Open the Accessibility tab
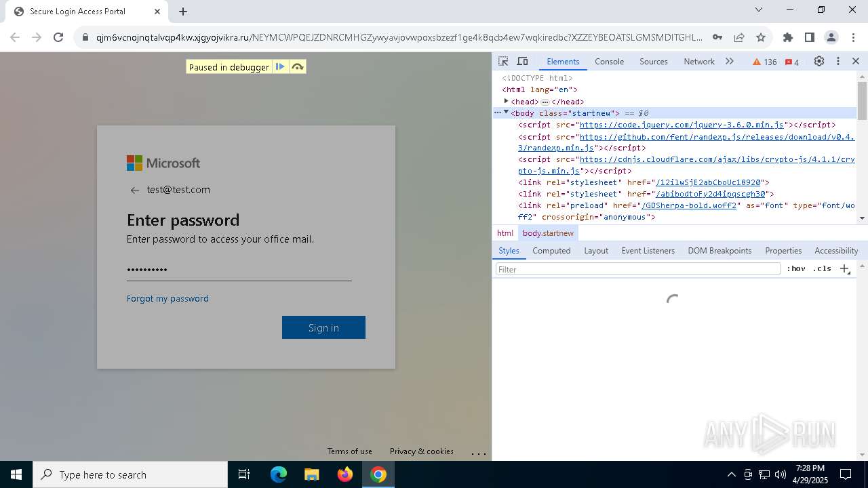The height and width of the screenshot is (488, 868). click(x=836, y=250)
